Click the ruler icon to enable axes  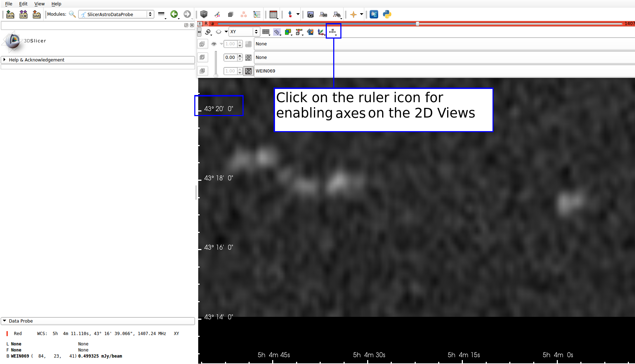point(332,31)
